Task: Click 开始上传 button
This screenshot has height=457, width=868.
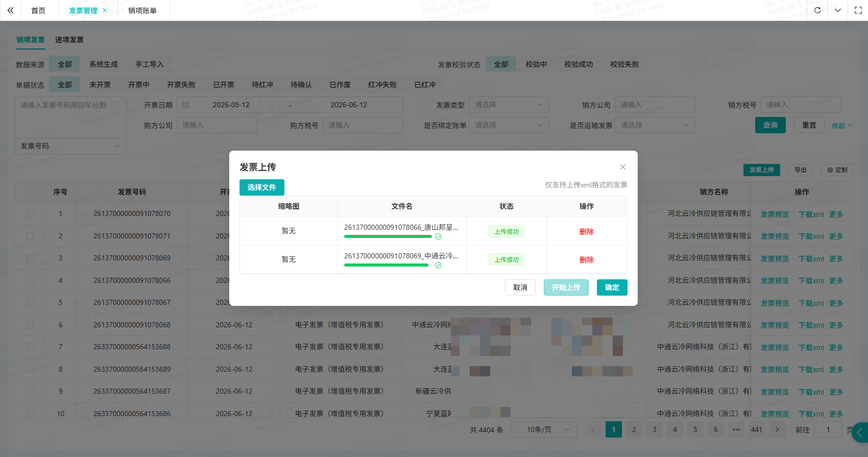Action: coord(566,287)
